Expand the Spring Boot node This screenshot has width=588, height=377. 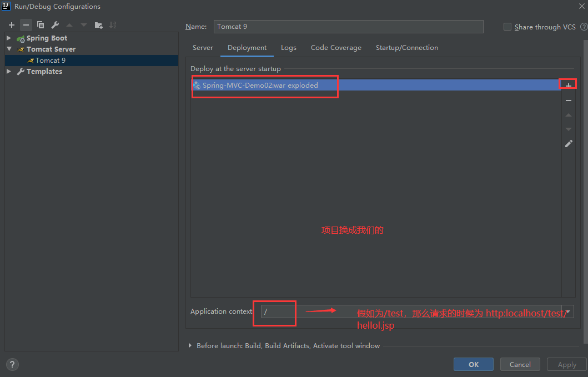pyautogui.click(x=9, y=38)
